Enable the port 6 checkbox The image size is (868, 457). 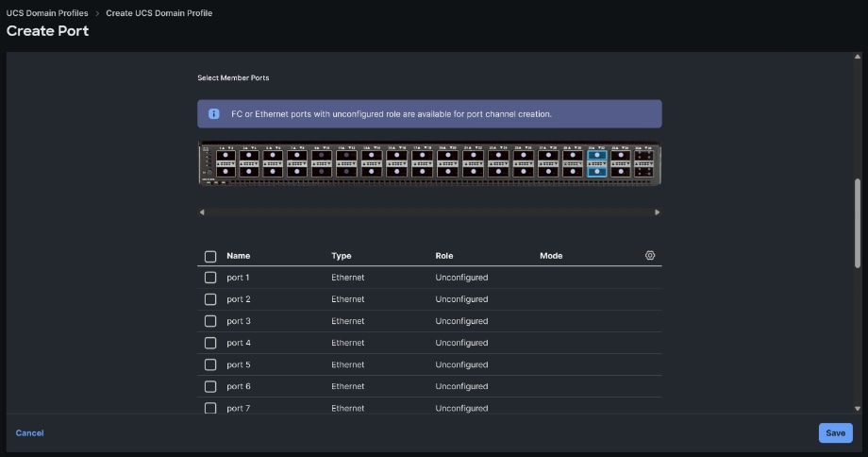(x=210, y=386)
